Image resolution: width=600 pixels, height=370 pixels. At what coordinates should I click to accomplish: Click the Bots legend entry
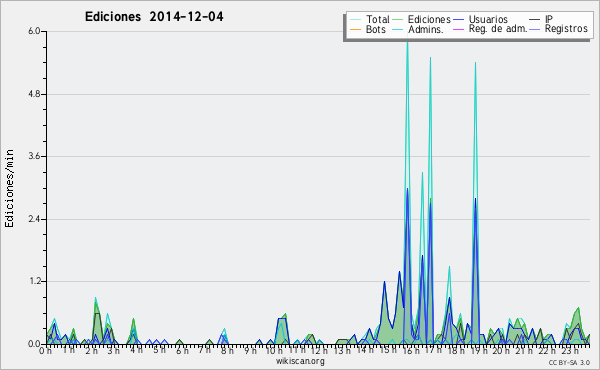[368, 29]
